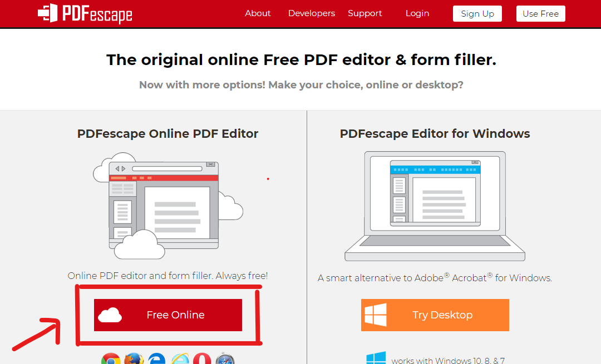601x364 pixels.
Task: Click the online editor browser illustration
Action: click(x=168, y=206)
